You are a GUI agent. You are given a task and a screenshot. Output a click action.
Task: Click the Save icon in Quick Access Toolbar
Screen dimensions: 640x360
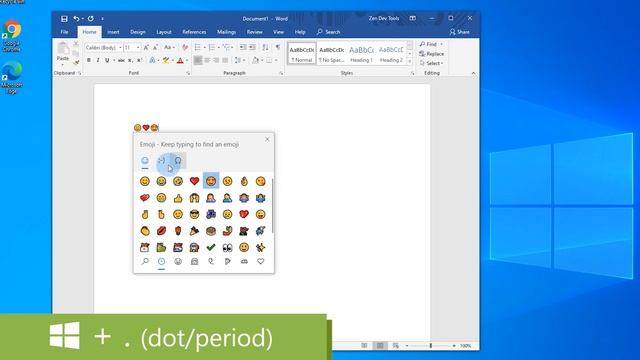tap(64, 19)
